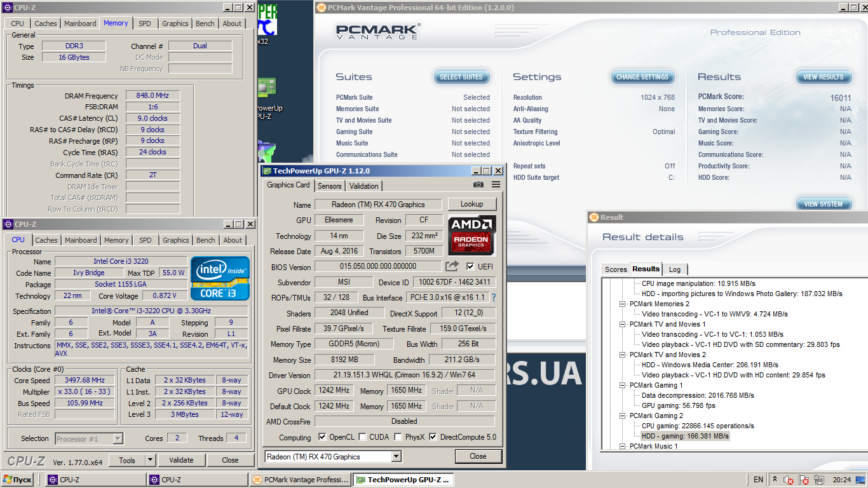Collapse the PCMark Gaming 1 tree node
Image resolution: width=868 pixels, height=488 pixels.
tap(623, 385)
